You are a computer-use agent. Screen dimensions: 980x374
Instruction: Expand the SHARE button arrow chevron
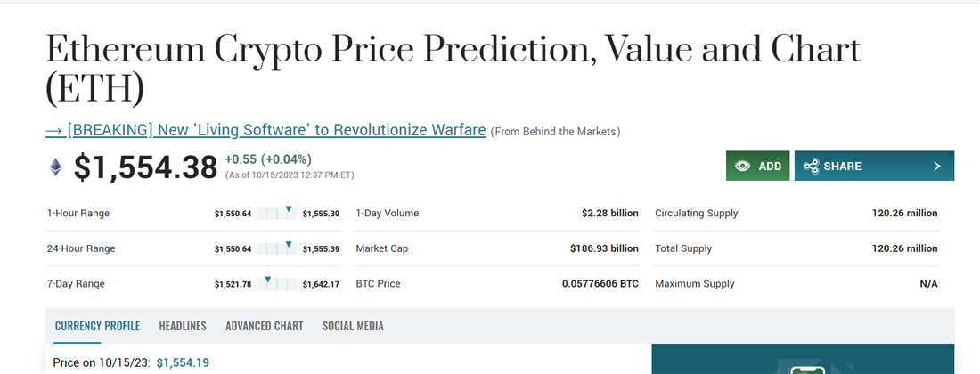(936, 167)
